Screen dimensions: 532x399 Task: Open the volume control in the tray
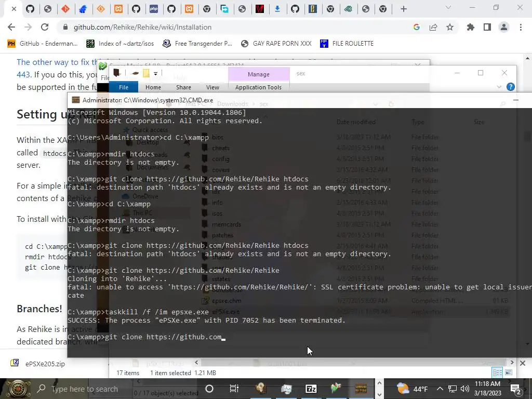[465, 389]
